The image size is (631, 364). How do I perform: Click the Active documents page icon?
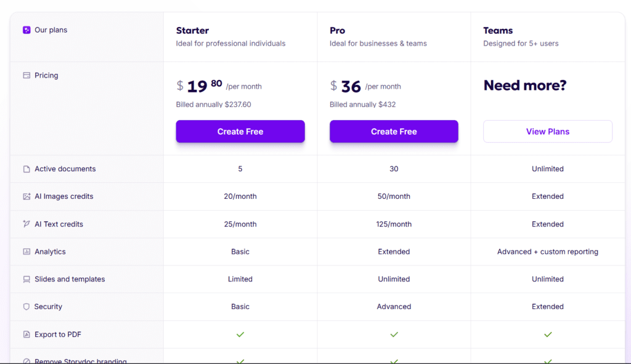click(x=26, y=169)
